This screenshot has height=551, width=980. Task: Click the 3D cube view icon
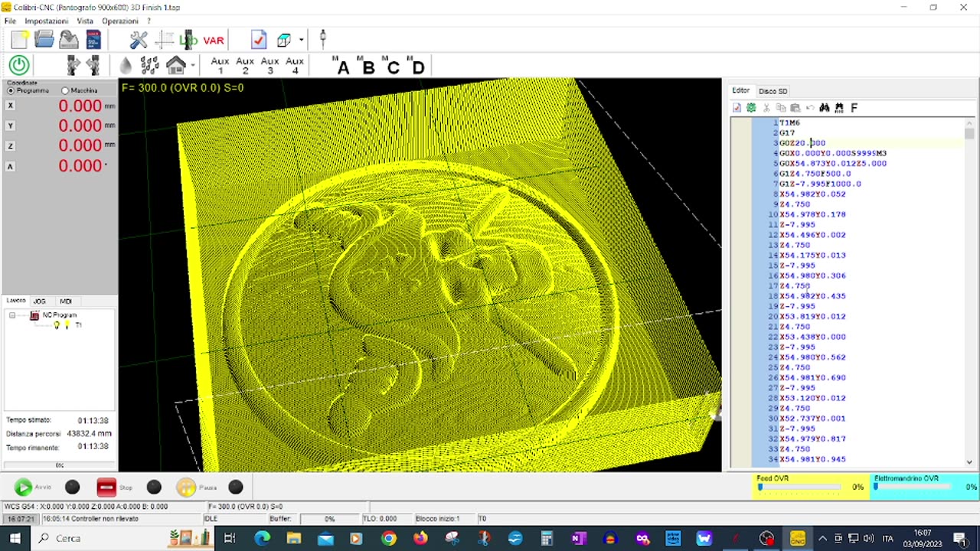[x=284, y=40]
